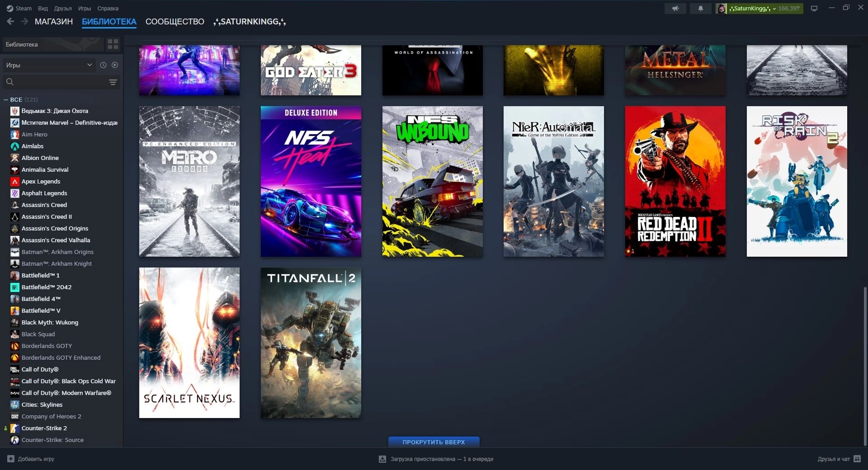This screenshot has width=868, height=470.
Task: Select Batman: Arkham Knight in list
Action: 57,263
